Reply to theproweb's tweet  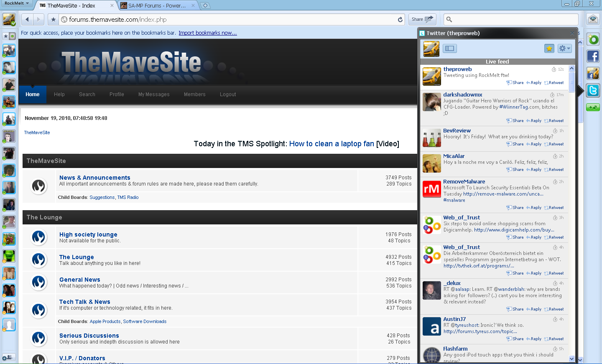click(x=533, y=83)
